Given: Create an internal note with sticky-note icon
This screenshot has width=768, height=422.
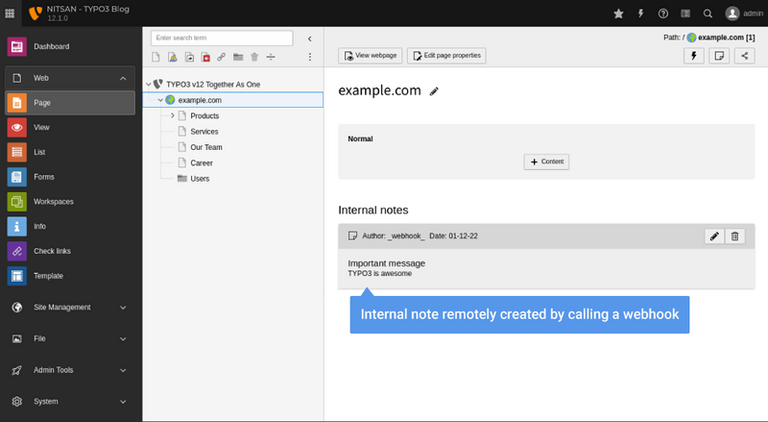Looking at the screenshot, I should (718, 56).
